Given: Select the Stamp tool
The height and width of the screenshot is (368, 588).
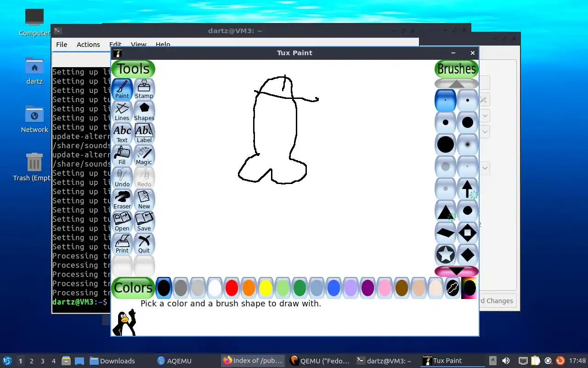Looking at the screenshot, I should pyautogui.click(x=144, y=89).
